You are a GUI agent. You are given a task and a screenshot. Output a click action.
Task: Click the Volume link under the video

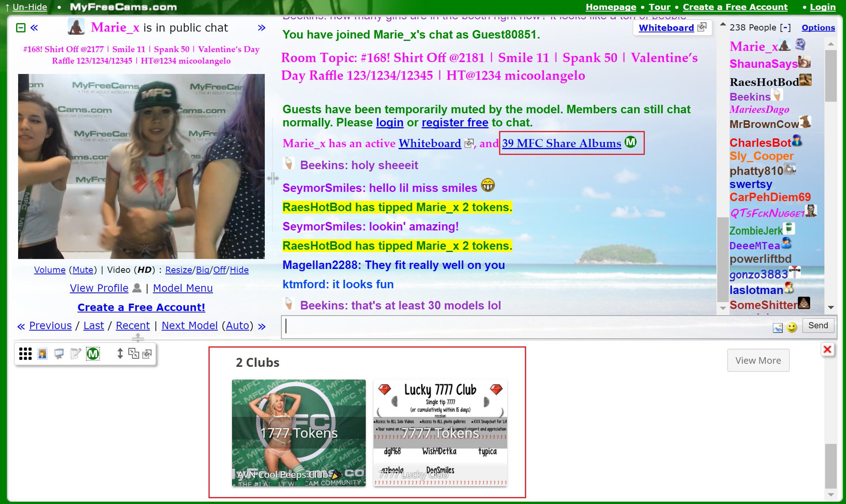coord(50,270)
